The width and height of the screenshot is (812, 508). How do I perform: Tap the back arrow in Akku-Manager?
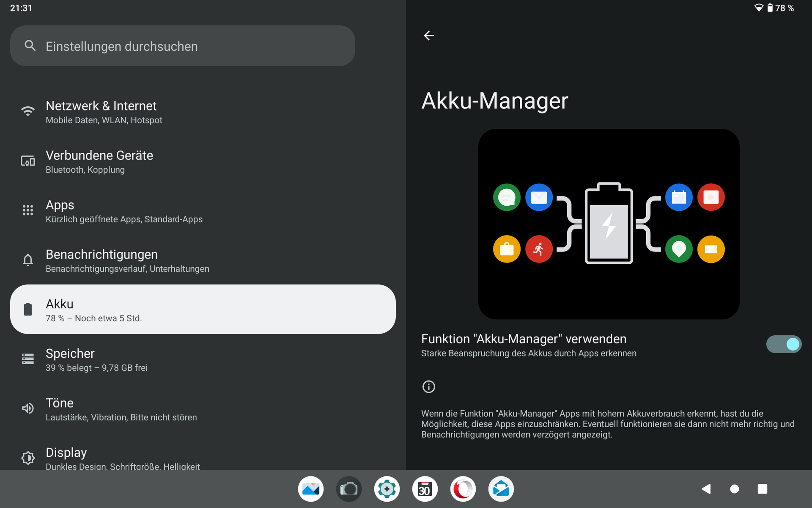tap(429, 36)
